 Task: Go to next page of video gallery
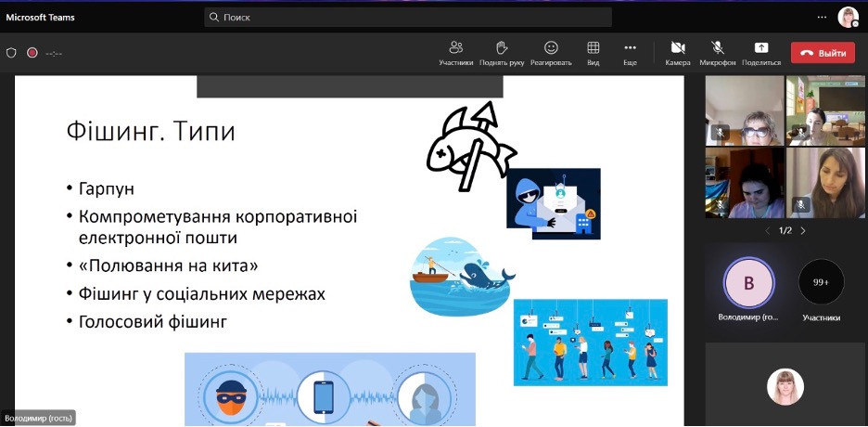click(x=803, y=231)
